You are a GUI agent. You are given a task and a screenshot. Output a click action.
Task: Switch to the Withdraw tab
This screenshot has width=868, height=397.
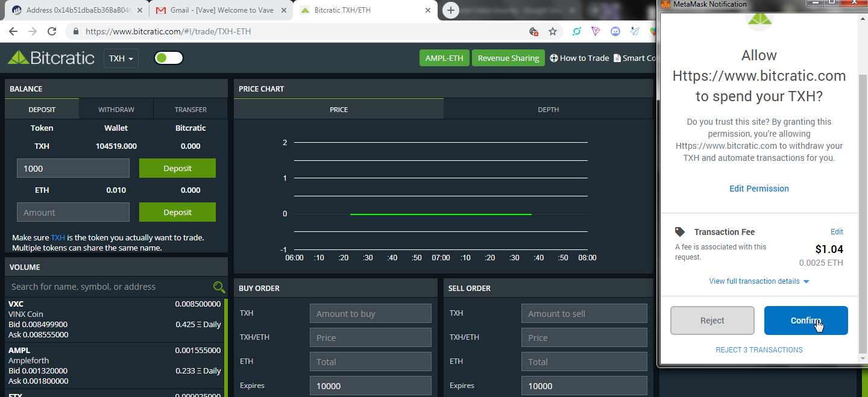pos(116,109)
